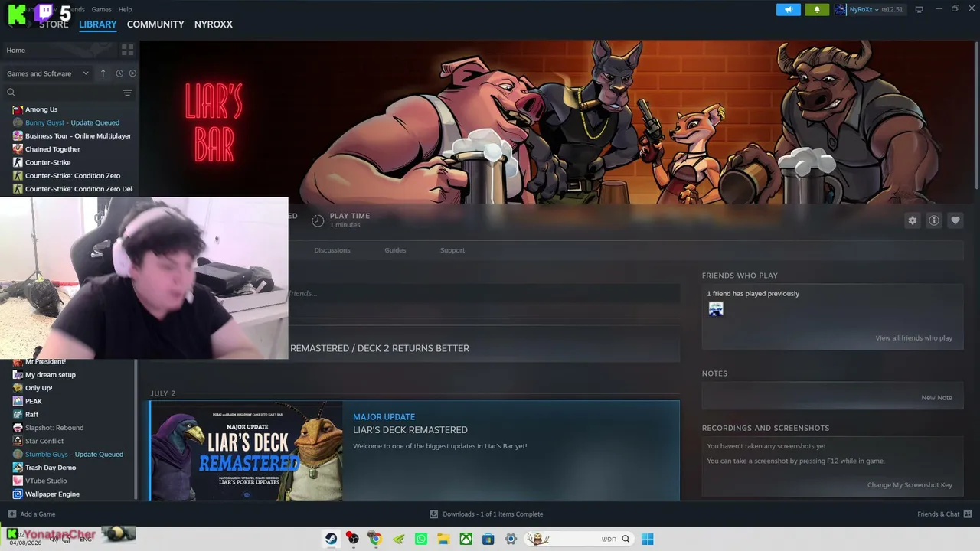Click the Friends & Chat icon
The image size is (980, 551).
967,514
